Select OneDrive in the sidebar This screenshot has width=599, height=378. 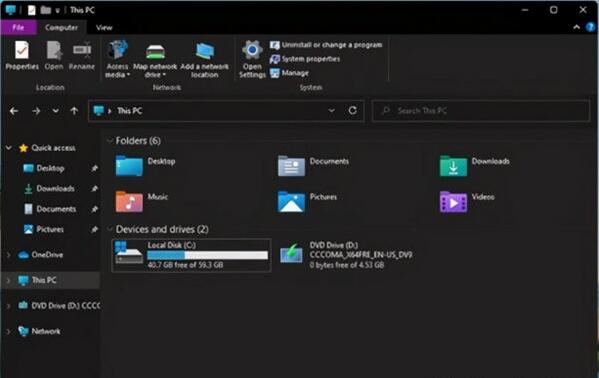[47, 255]
